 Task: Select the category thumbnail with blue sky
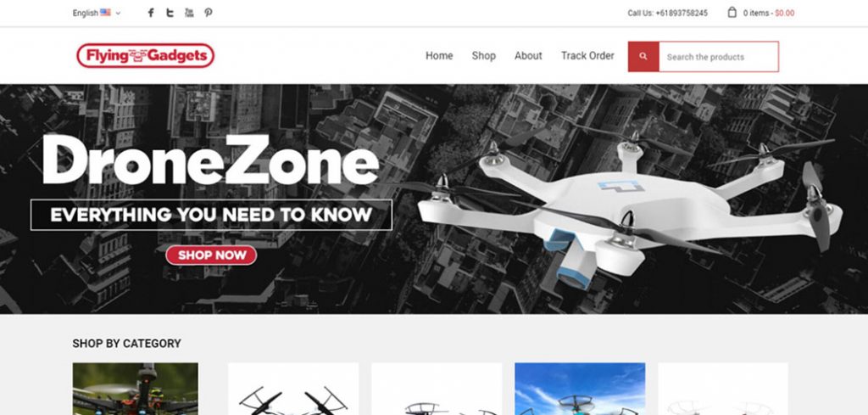tap(580, 389)
